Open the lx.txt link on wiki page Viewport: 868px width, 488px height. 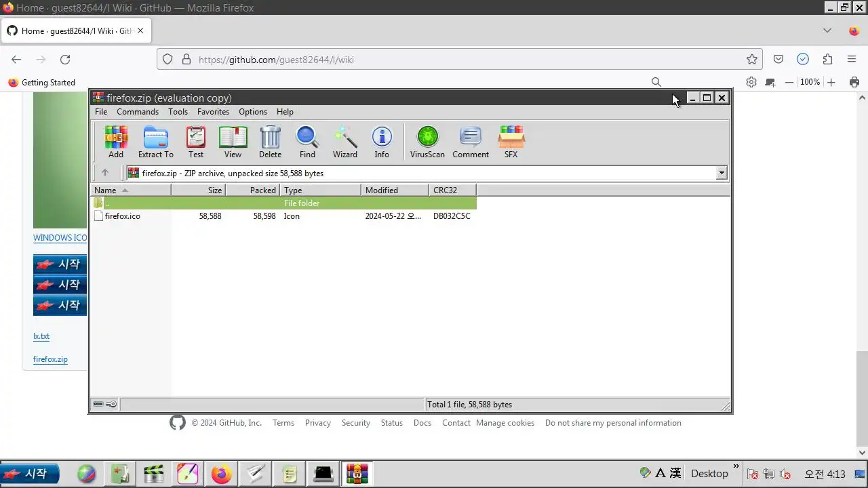point(41,336)
